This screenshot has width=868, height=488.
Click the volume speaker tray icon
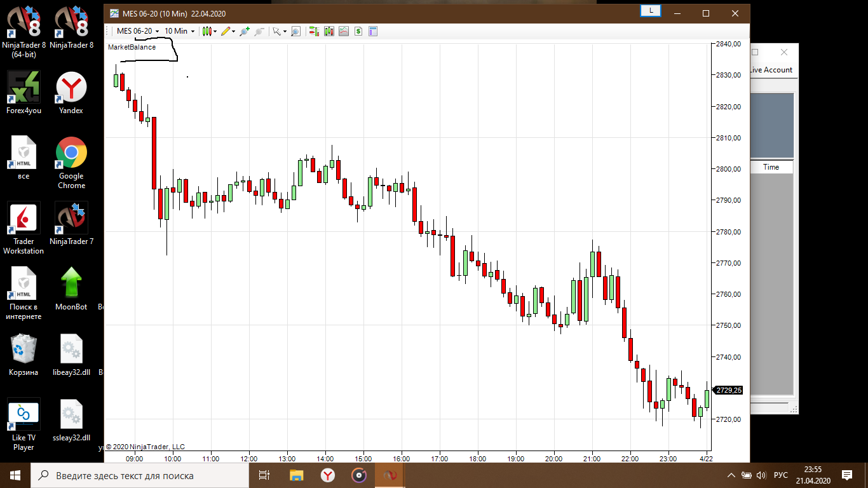click(761, 475)
